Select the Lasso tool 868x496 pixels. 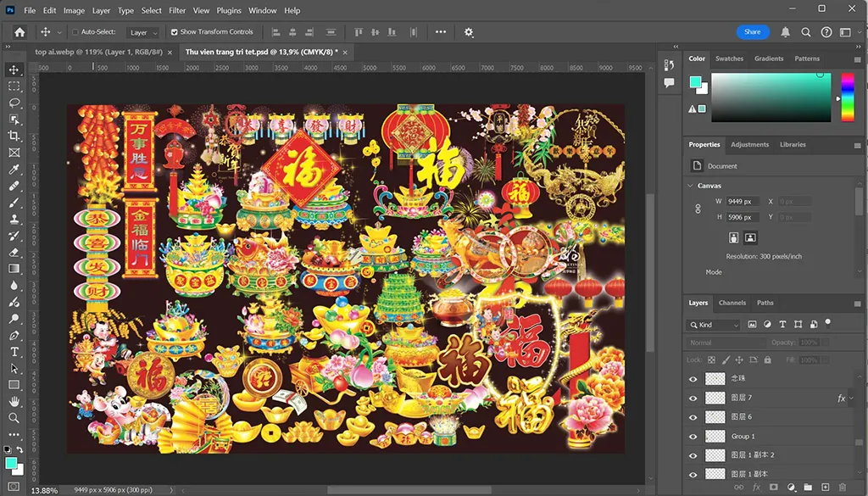pos(14,103)
